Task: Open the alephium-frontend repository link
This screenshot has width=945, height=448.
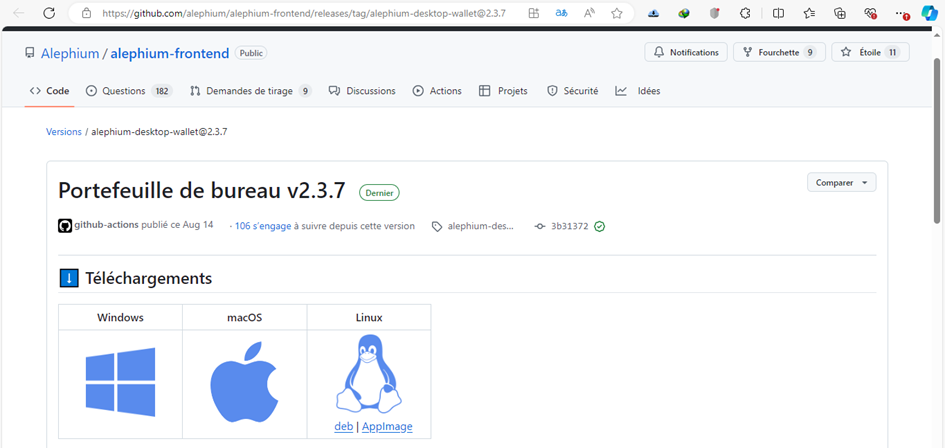Action: pyautogui.click(x=170, y=54)
